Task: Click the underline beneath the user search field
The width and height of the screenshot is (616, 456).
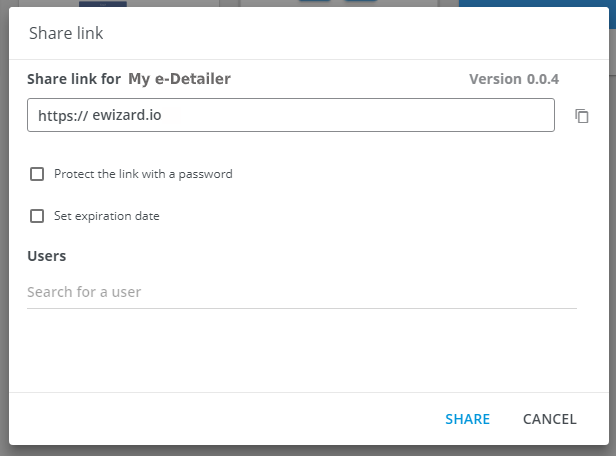Action: 300,308
